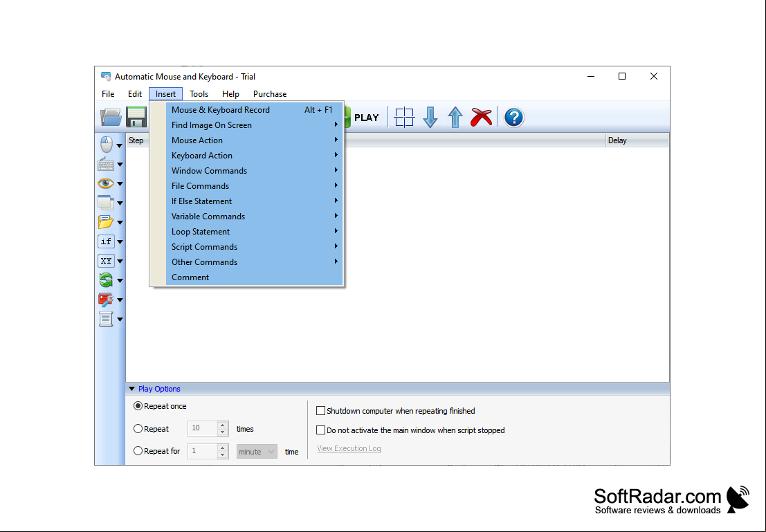Open the Tools menu
The image size is (766, 532).
pos(199,94)
